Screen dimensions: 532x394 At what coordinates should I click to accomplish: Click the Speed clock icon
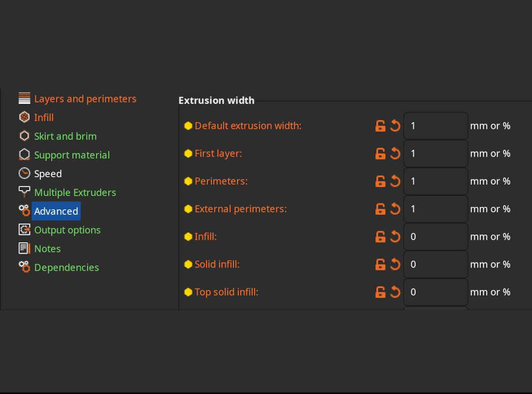[x=25, y=173]
